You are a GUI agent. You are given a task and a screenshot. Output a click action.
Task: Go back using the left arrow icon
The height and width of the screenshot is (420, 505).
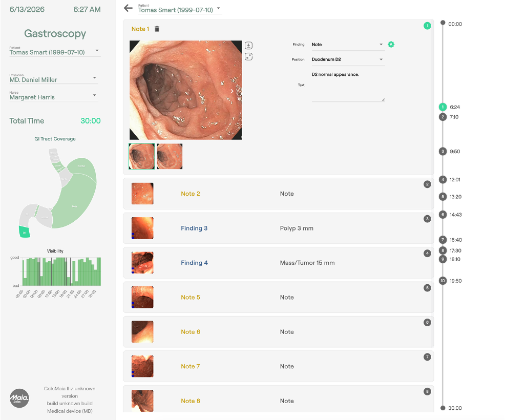[128, 8]
